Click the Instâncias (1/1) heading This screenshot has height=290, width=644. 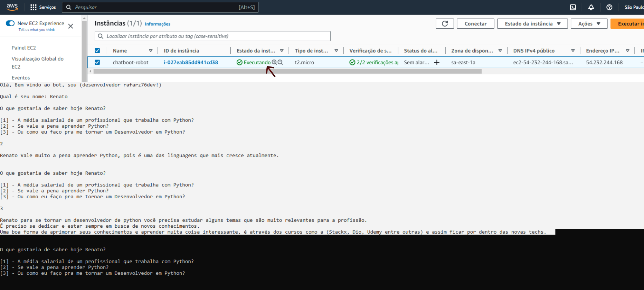(118, 23)
